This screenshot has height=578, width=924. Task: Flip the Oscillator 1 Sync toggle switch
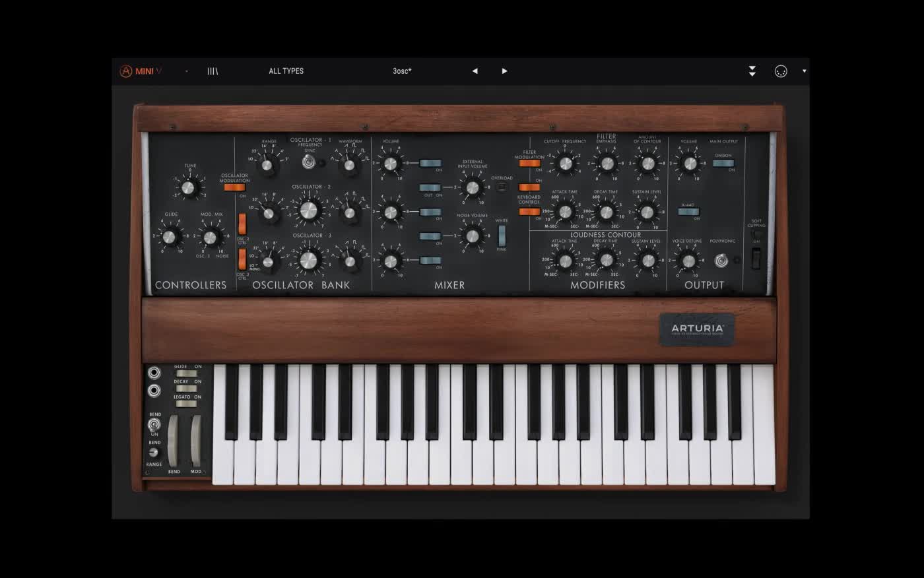[308, 162]
